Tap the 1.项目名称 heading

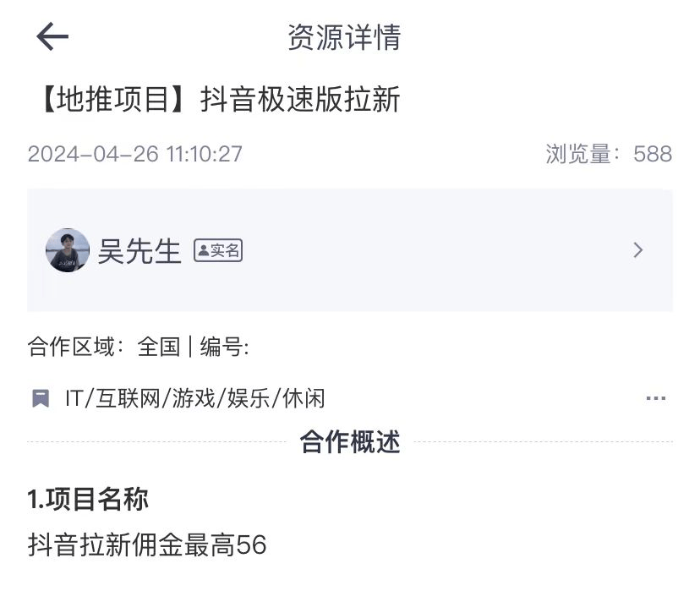tap(88, 499)
